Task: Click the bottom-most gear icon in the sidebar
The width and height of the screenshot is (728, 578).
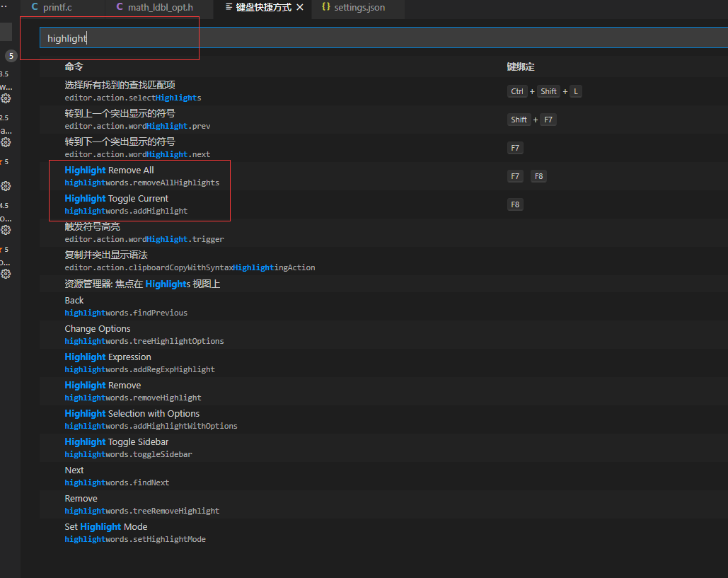Action: 6,274
